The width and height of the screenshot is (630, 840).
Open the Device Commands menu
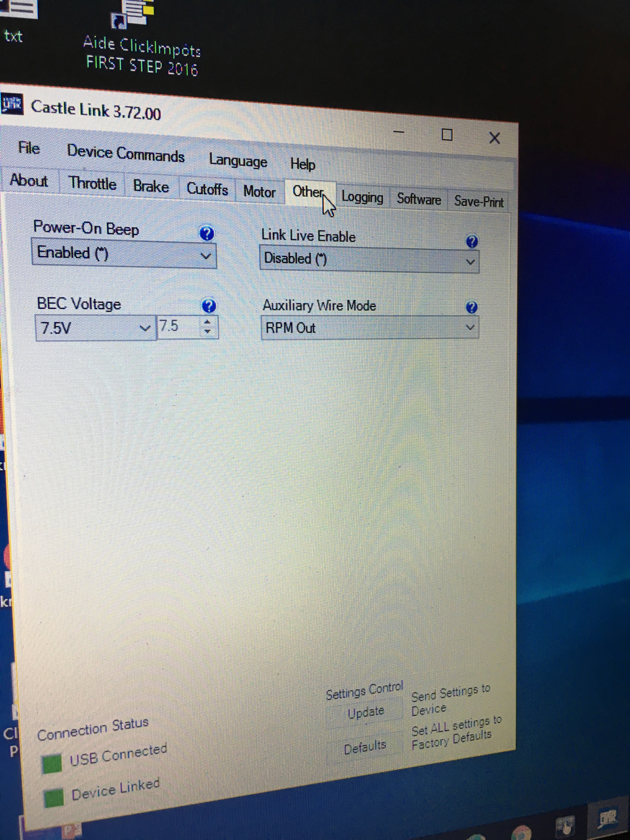[x=126, y=154]
